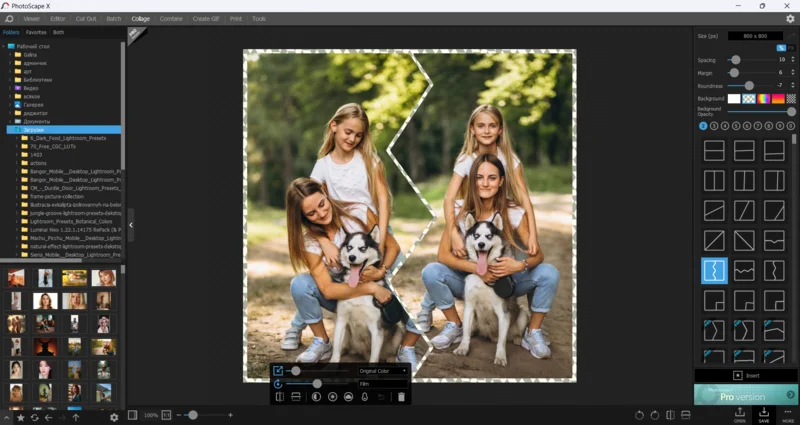Screen dimensions: 800x425
Task: Click the Pro version banner
Action: pos(745,395)
